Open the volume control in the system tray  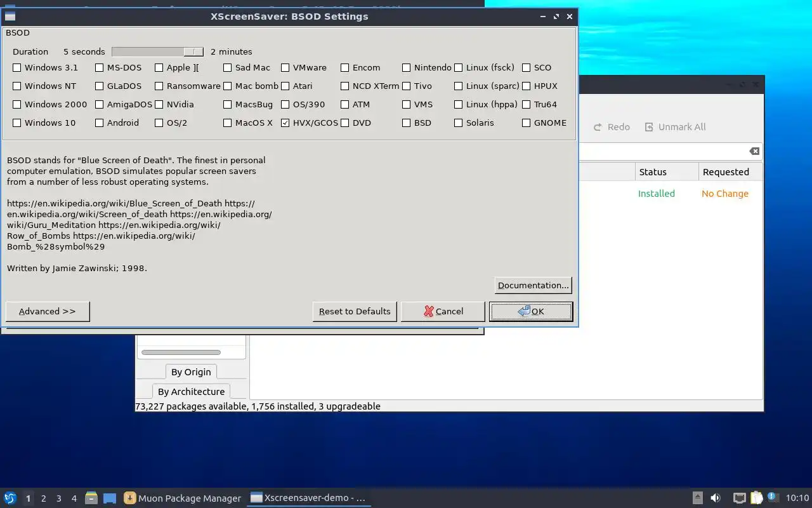pyautogui.click(x=716, y=498)
